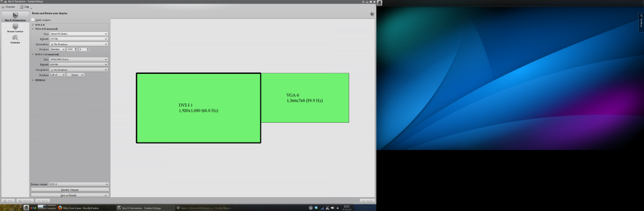Open the Gamma settings module
The width and height of the screenshot is (644, 211).
[14, 39]
